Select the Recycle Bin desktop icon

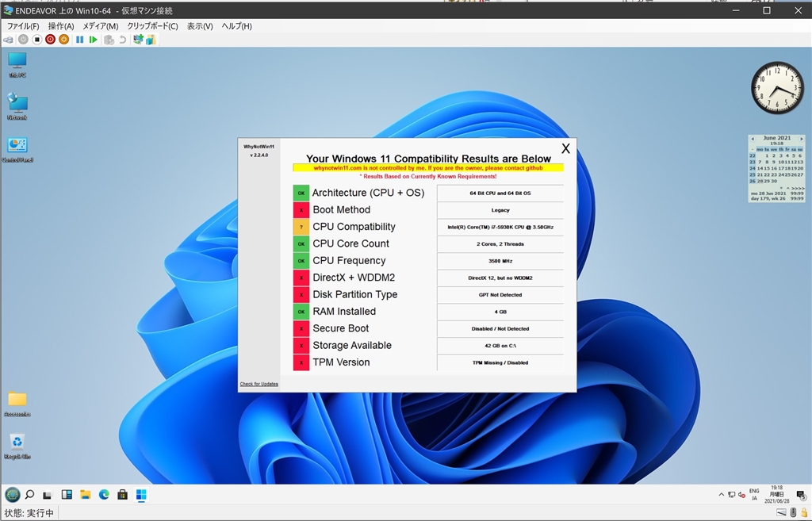pyautogui.click(x=17, y=446)
